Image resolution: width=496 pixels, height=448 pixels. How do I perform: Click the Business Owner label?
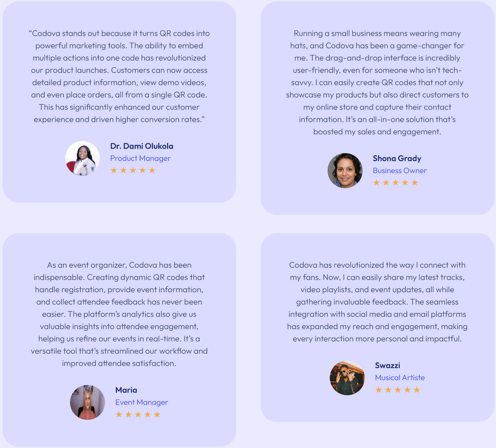pyautogui.click(x=399, y=171)
